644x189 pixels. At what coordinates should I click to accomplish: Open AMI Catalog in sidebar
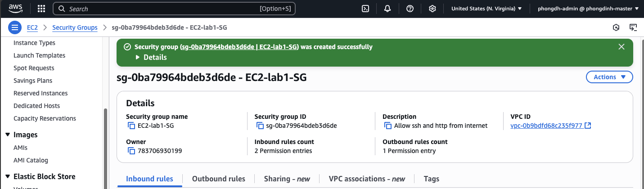(x=31, y=160)
